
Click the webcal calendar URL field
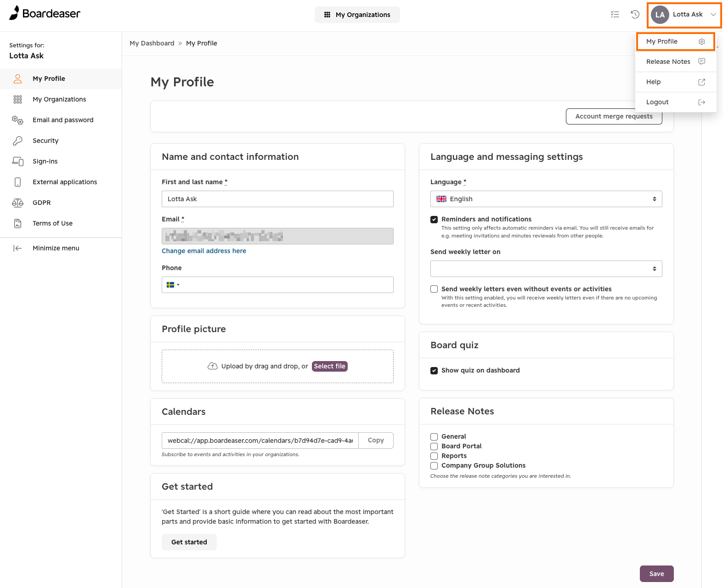(x=260, y=440)
